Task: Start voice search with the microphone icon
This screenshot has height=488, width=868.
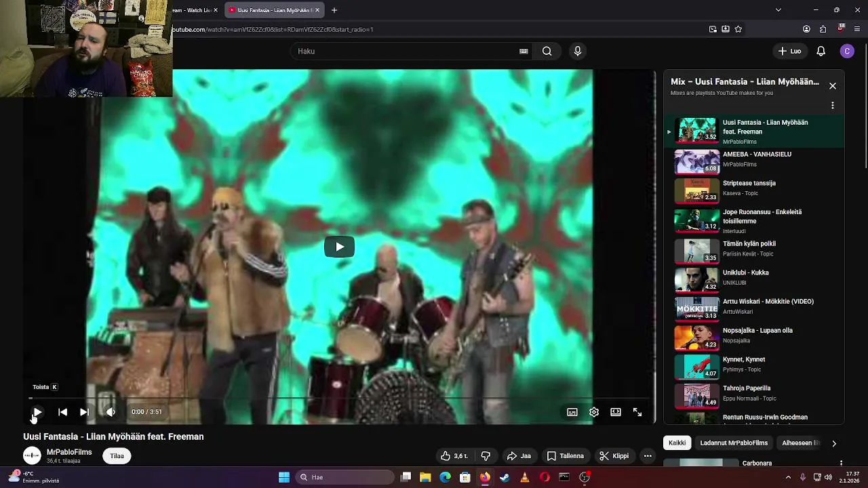Action: (578, 51)
